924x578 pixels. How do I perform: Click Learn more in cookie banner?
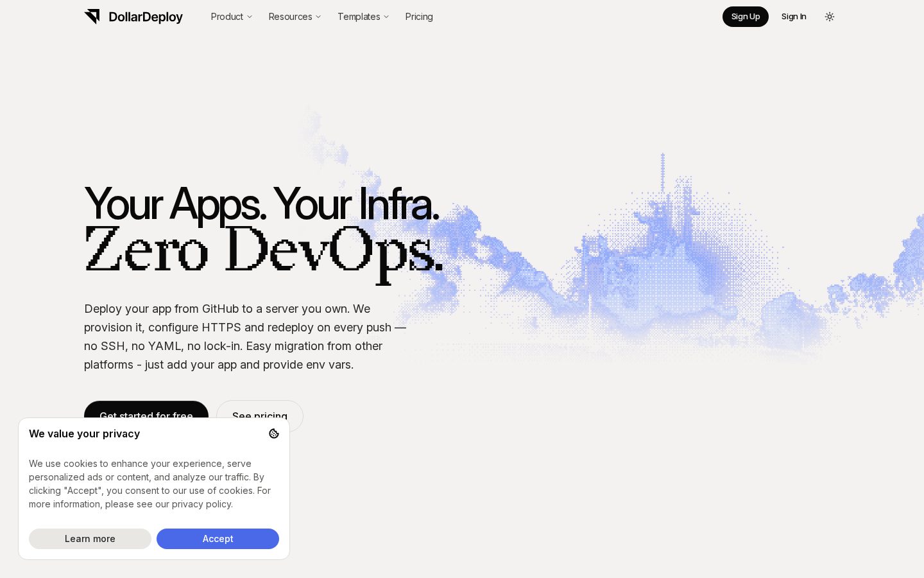point(90,539)
